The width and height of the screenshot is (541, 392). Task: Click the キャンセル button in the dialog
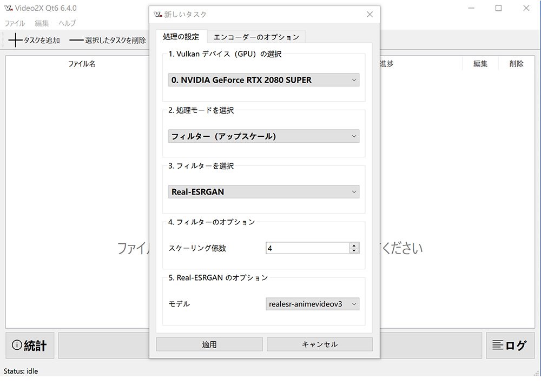coord(319,344)
